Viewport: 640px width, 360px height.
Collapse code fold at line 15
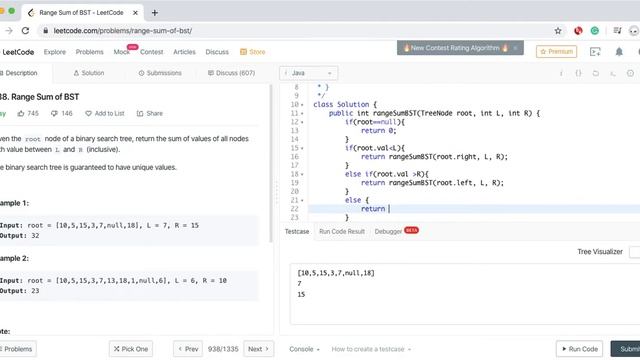click(302, 148)
